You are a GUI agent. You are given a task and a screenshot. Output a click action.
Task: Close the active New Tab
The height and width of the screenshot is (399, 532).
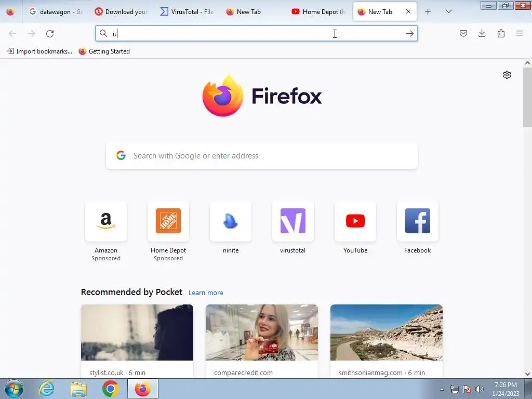coord(408,12)
